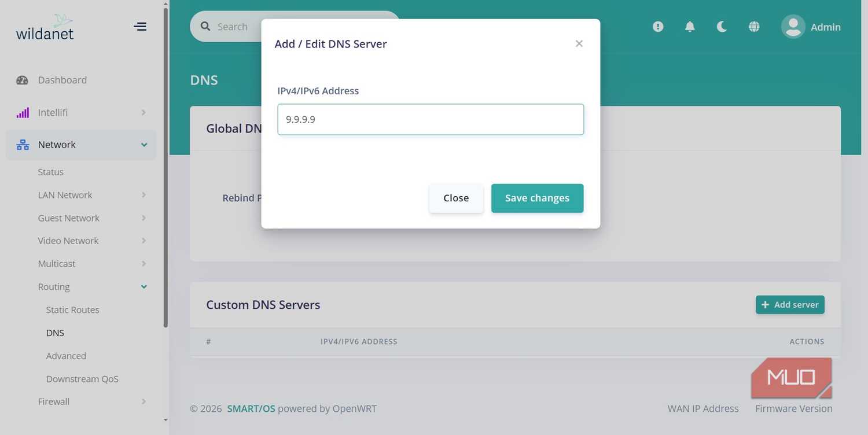Image resolution: width=868 pixels, height=435 pixels.
Task: Expand the Intellifi menu chevron
Action: coord(144,113)
